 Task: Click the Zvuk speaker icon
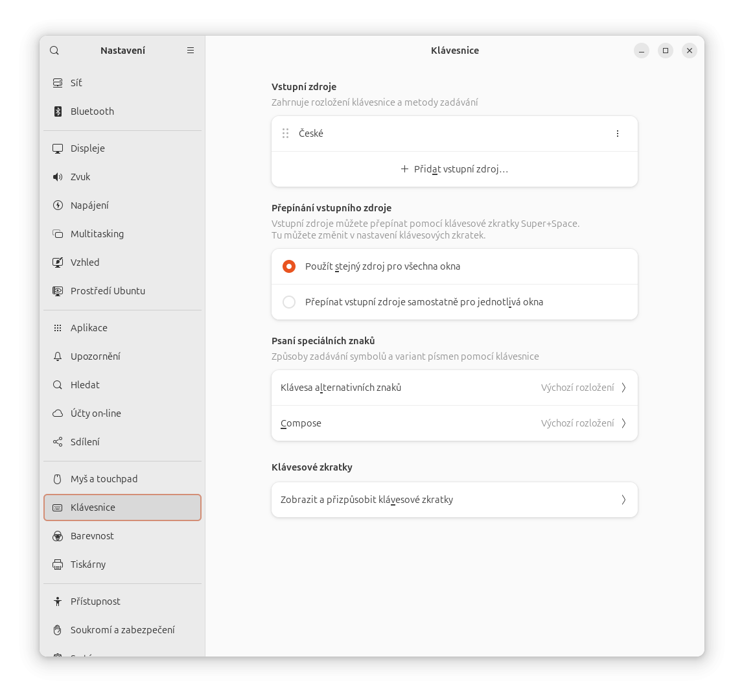point(58,177)
